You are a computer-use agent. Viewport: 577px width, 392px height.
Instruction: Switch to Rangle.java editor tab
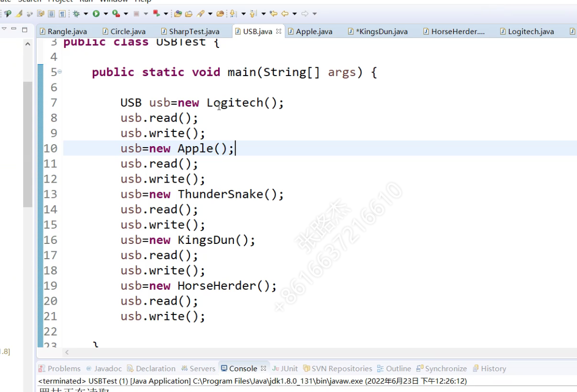pos(64,31)
